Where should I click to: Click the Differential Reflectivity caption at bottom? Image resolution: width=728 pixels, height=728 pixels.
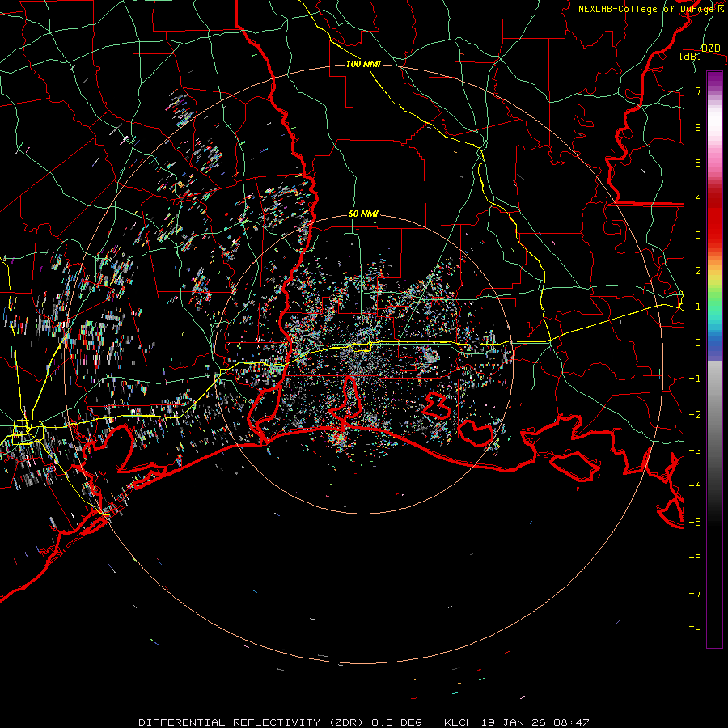click(364, 722)
